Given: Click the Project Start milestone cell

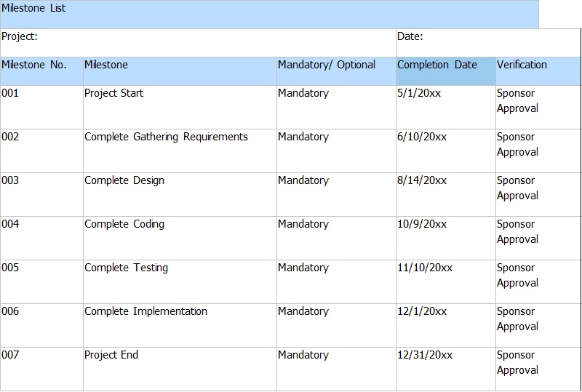Looking at the screenshot, I should (180, 108).
